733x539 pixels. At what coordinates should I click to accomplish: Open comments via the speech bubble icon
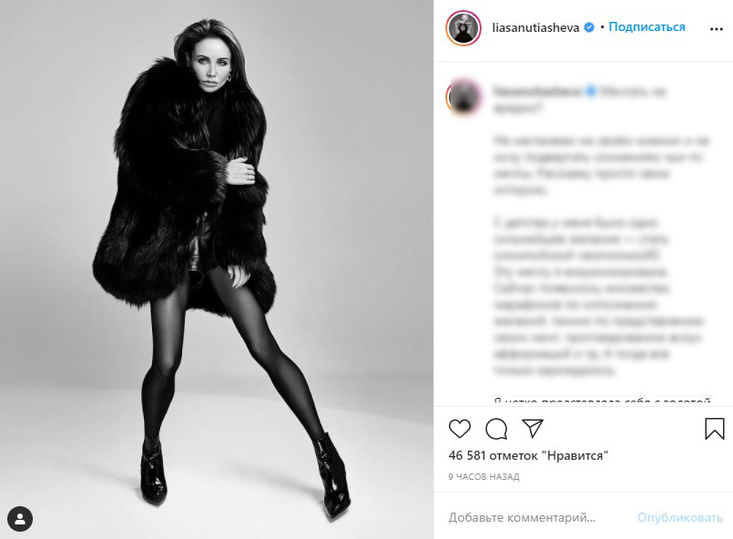click(496, 429)
